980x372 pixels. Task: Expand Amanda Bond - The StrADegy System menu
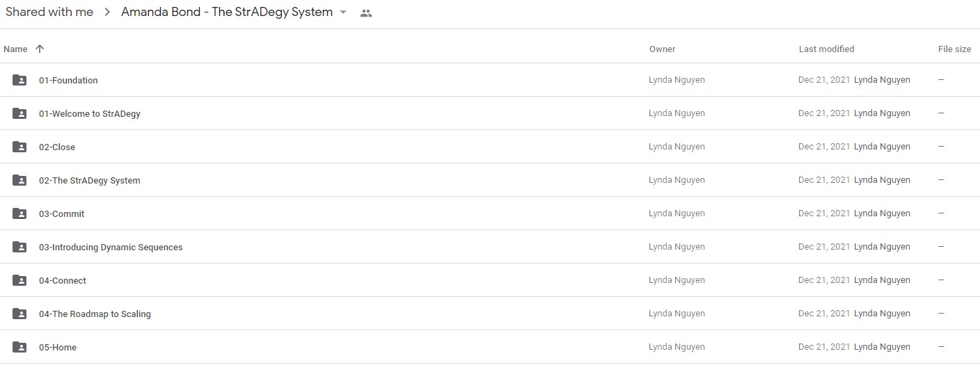coord(235,12)
